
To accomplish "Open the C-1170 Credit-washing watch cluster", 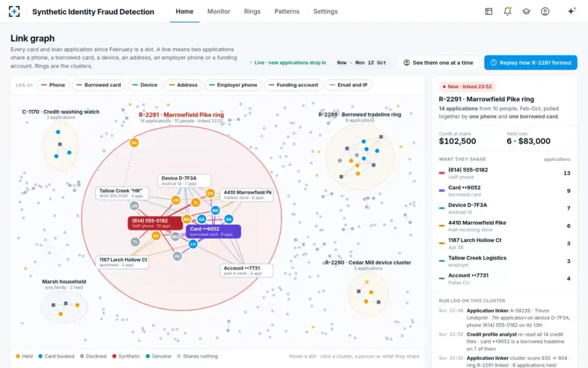I will coord(61,146).
